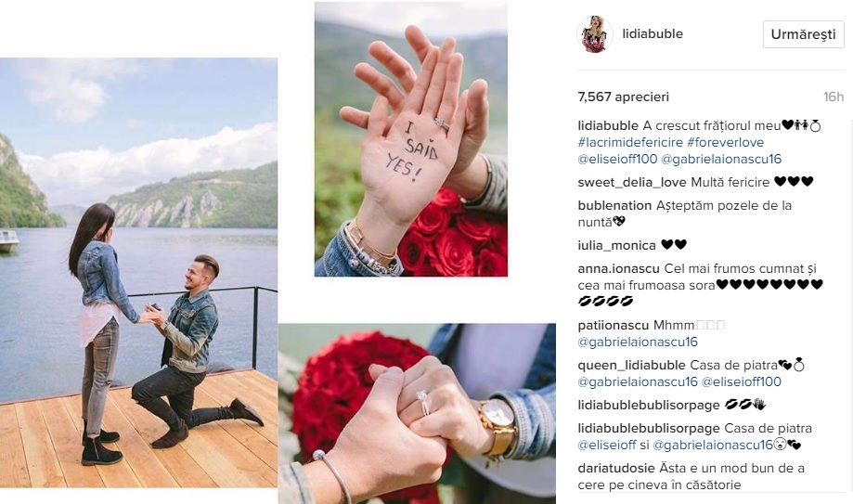Open commenter dariatudosie's profile

click(616, 468)
